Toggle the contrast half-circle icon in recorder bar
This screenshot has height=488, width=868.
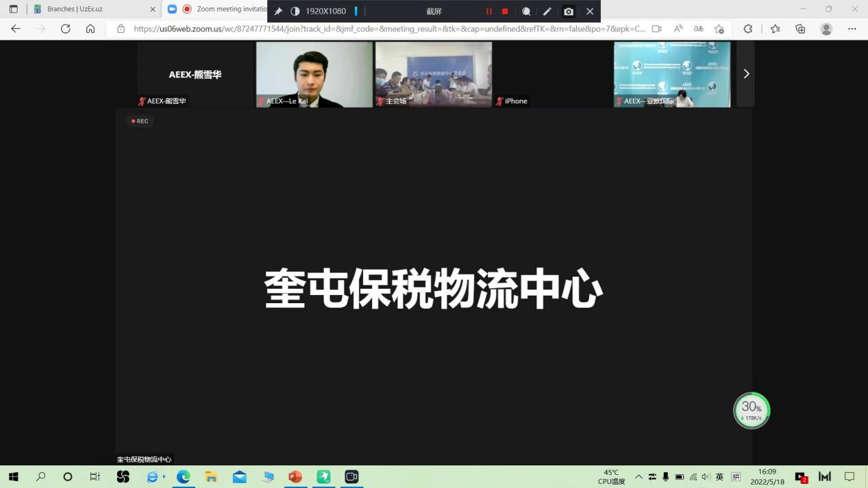coord(295,12)
